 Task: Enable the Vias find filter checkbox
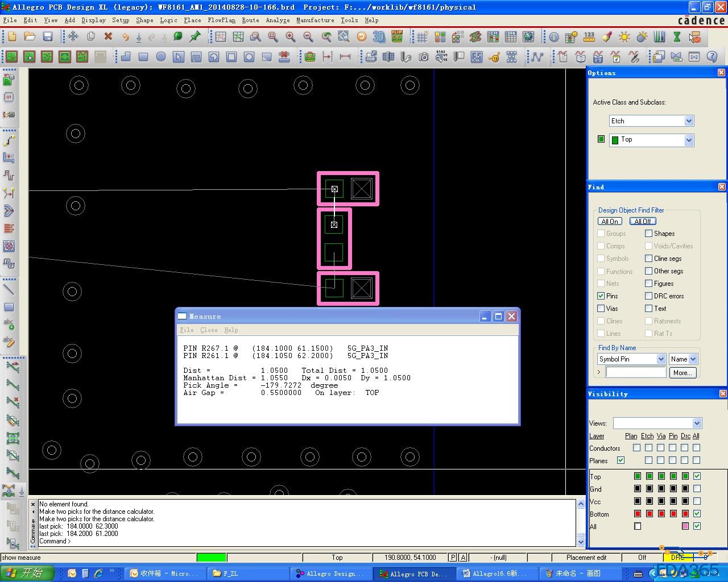pos(601,309)
